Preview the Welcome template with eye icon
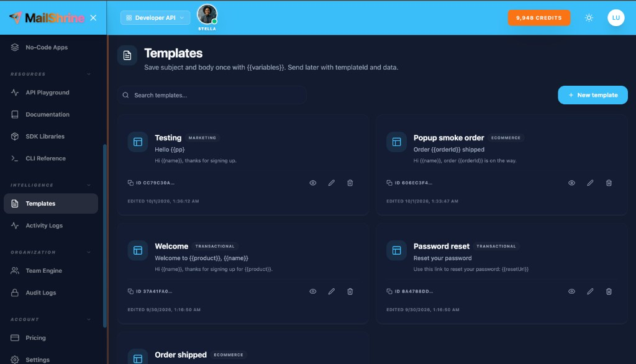The height and width of the screenshot is (364, 636). tap(313, 291)
